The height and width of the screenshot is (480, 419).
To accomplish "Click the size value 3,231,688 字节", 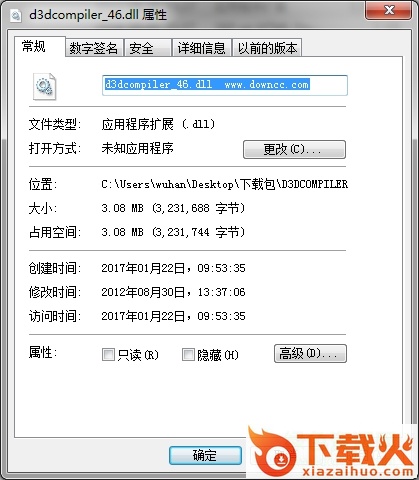I will coord(199,208).
